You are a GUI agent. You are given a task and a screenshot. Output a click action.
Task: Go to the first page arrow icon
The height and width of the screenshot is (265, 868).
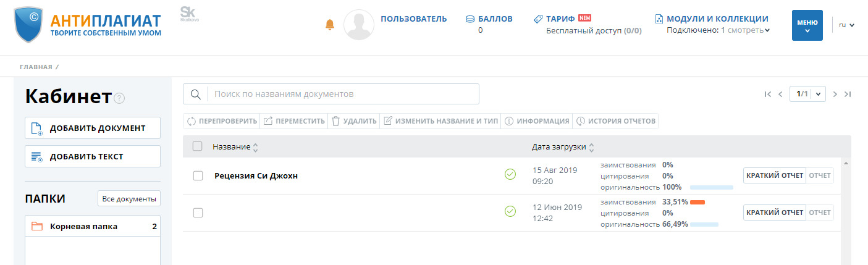tap(767, 95)
